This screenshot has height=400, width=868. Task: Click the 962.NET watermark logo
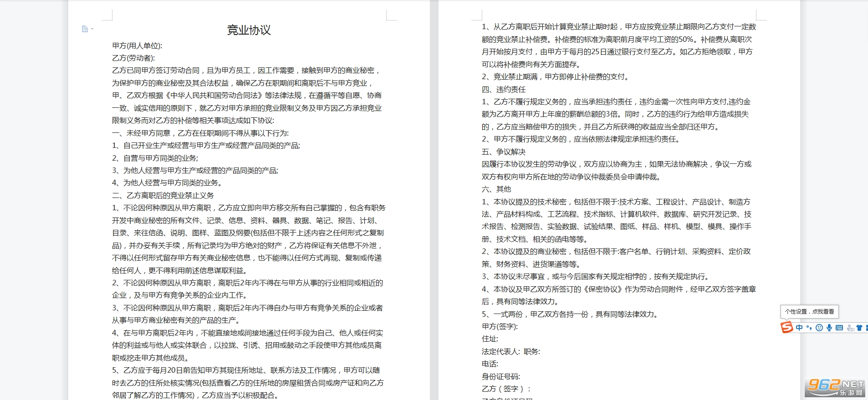835,387
